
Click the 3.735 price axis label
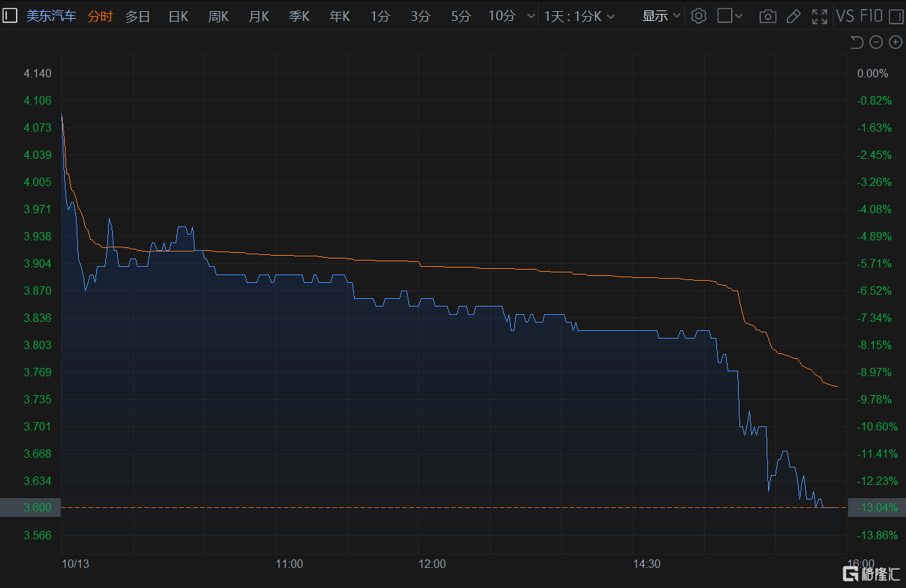coord(38,399)
